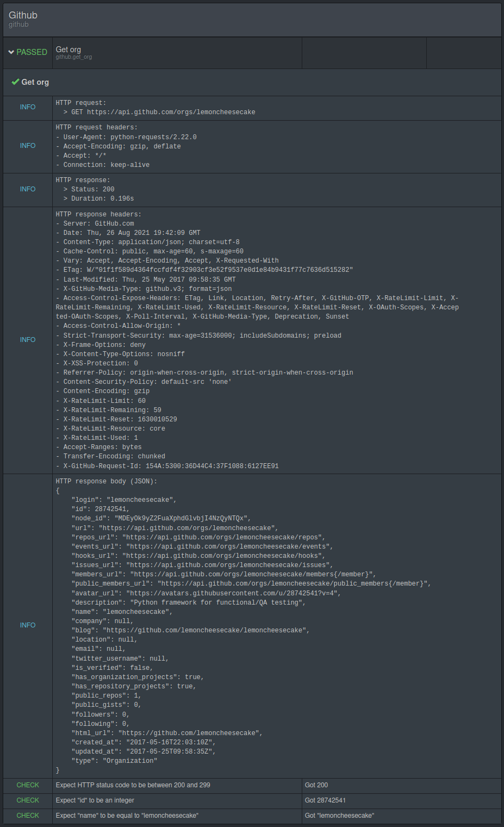Image resolution: width=504 pixels, height=827 pixels.
Task: Click the CHECK label for name equality
Action: point(28,816)
